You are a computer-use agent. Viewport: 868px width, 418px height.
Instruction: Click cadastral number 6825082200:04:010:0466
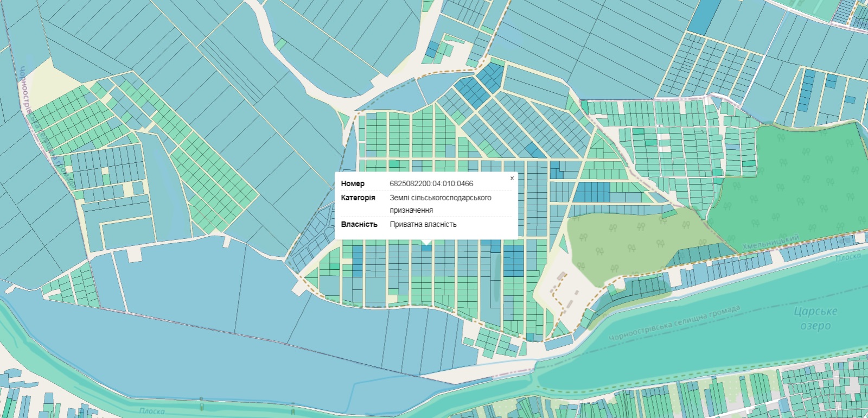pos(431,183)
